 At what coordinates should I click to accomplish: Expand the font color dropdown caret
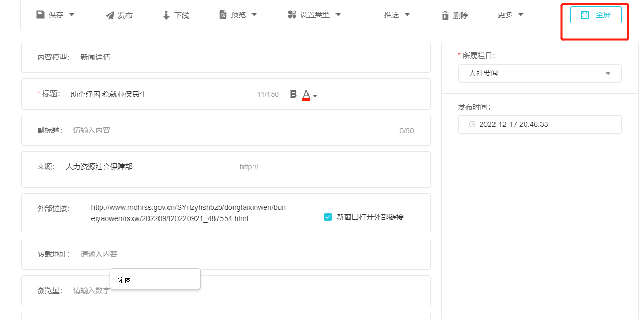click(x=315, y=96)
